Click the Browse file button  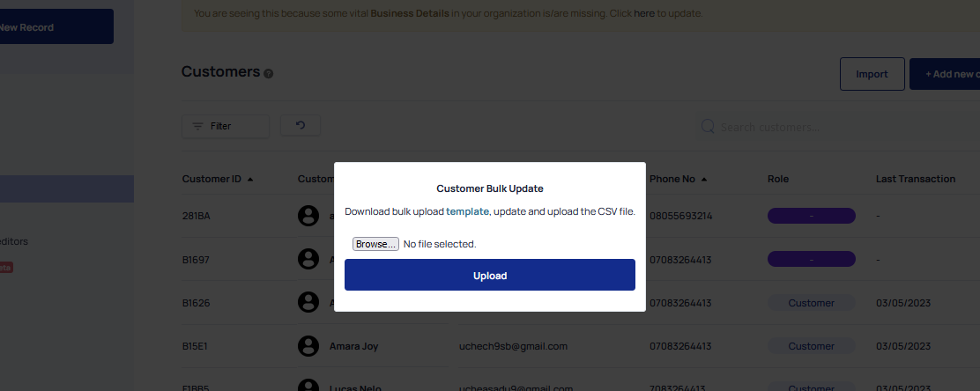[375, 244]
